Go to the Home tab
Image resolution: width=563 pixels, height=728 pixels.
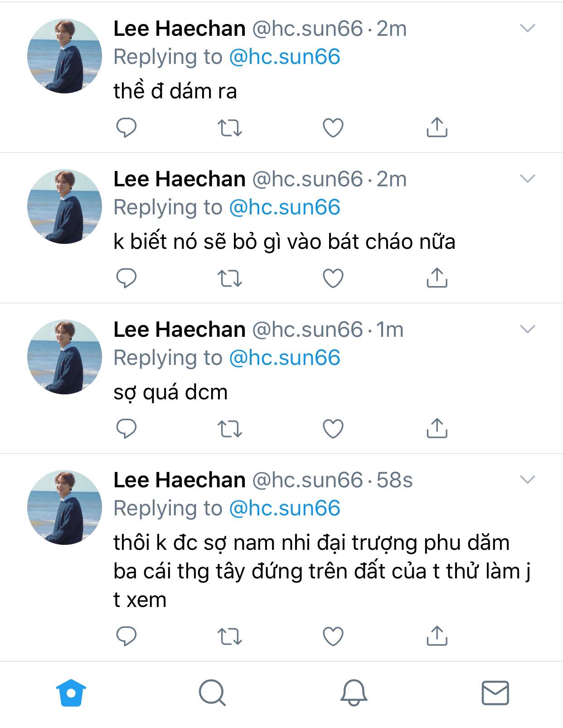pos(71,693)
